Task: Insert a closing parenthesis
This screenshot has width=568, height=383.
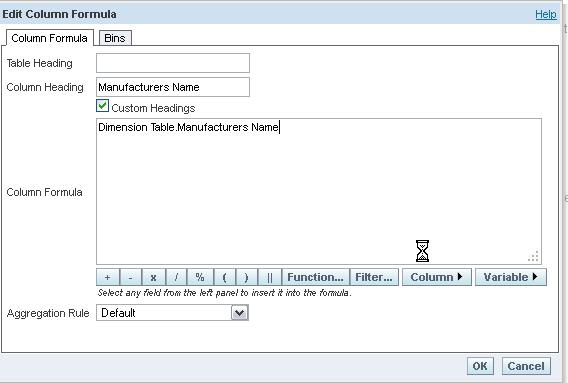Action: [246, 277]
